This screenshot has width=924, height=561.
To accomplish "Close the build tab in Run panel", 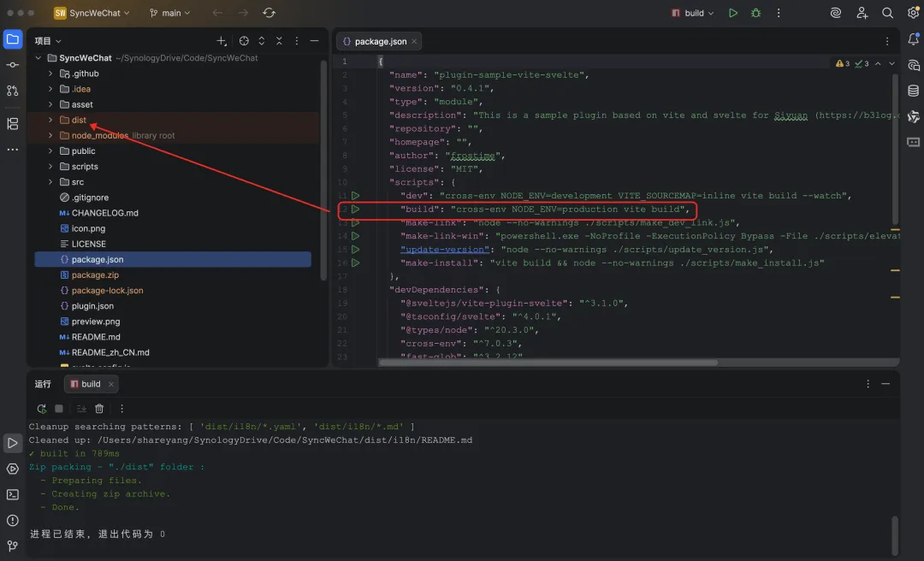I will [x=110, y=384].
